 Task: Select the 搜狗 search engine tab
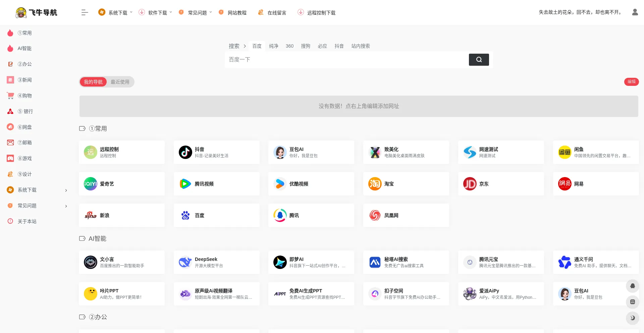[x=306, y=46]
